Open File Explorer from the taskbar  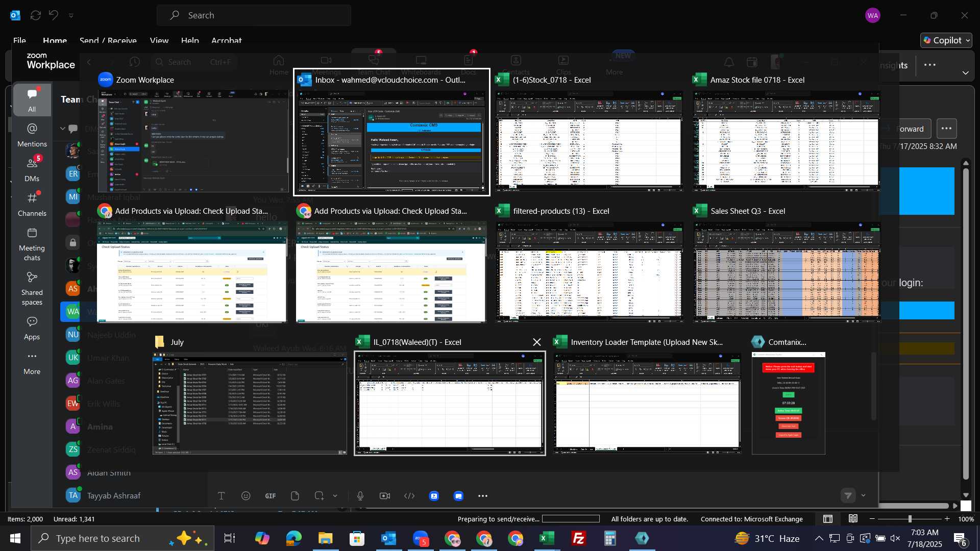[325, 538]
